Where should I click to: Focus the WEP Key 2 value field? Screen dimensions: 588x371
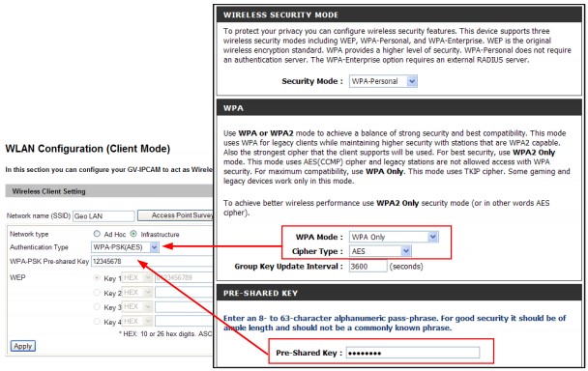click(184, 293)
